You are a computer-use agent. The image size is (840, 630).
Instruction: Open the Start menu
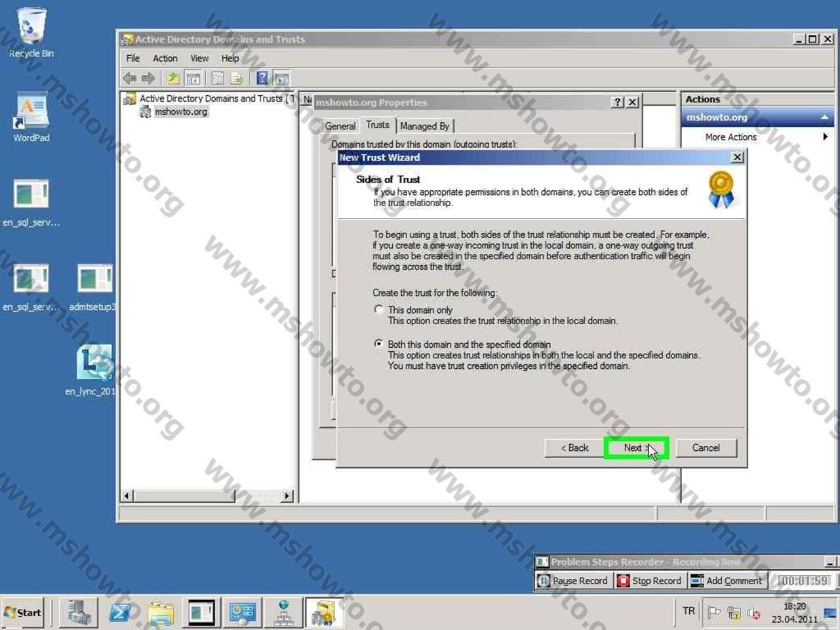23,613
